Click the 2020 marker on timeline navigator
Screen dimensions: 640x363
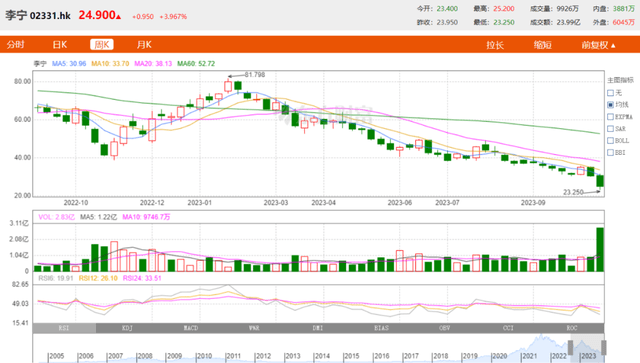click(499, 356)
